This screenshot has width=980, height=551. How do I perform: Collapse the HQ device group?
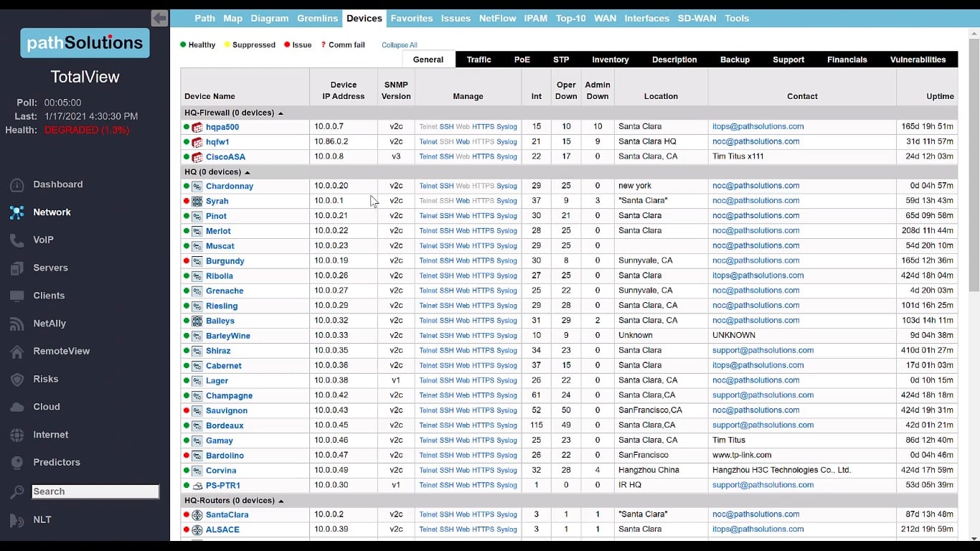248,172
